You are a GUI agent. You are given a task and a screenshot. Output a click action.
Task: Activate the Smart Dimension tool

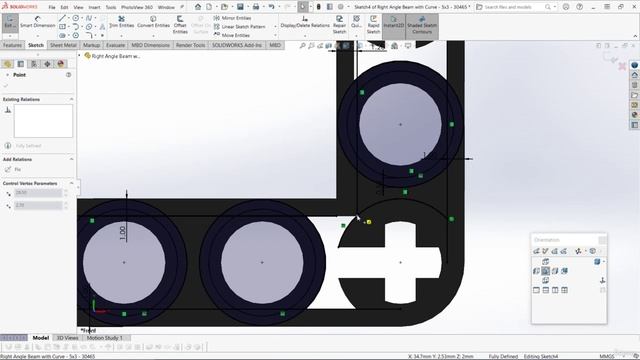(x=38, y=22)
